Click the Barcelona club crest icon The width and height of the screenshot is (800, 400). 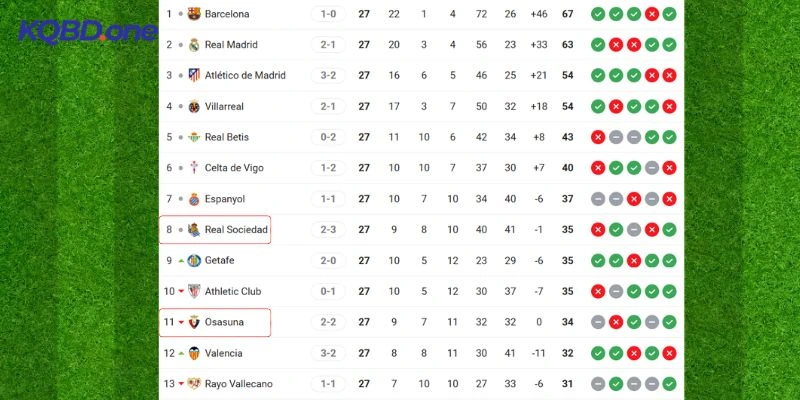[x=194, y=14]
